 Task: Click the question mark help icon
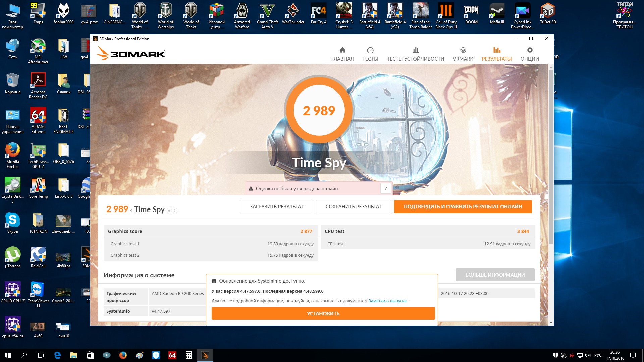pos(386,188)
